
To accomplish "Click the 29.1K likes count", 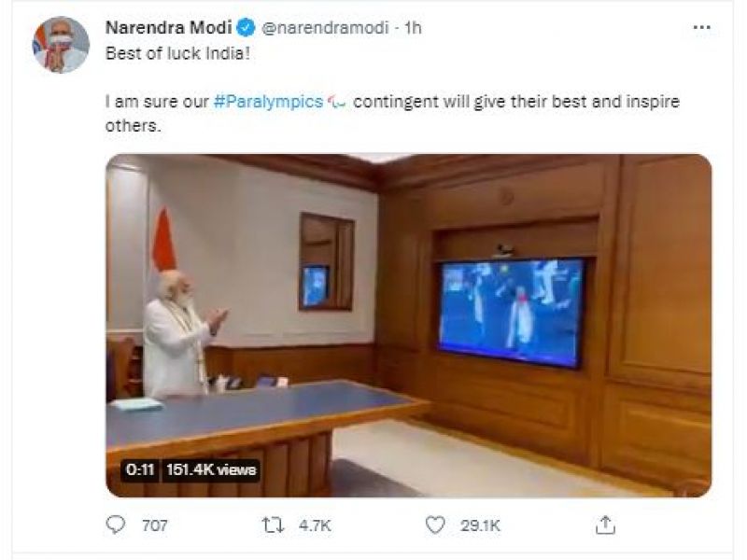I will point(482,526).
